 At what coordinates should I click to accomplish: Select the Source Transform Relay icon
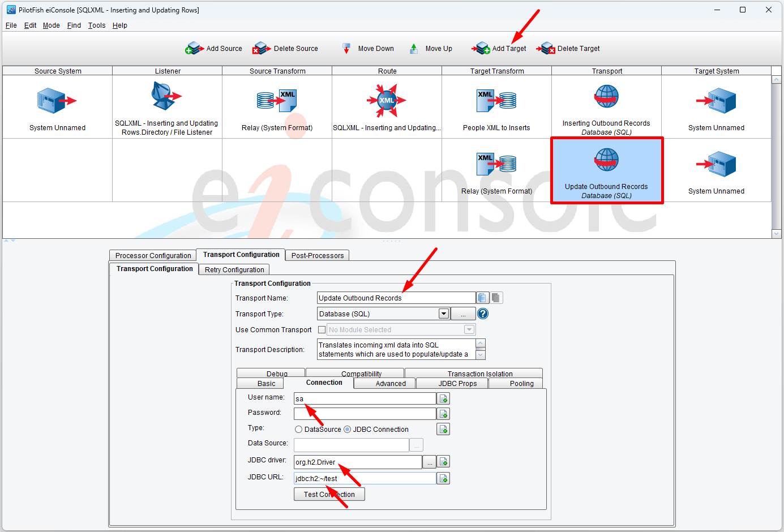click(x=277, y=101)
